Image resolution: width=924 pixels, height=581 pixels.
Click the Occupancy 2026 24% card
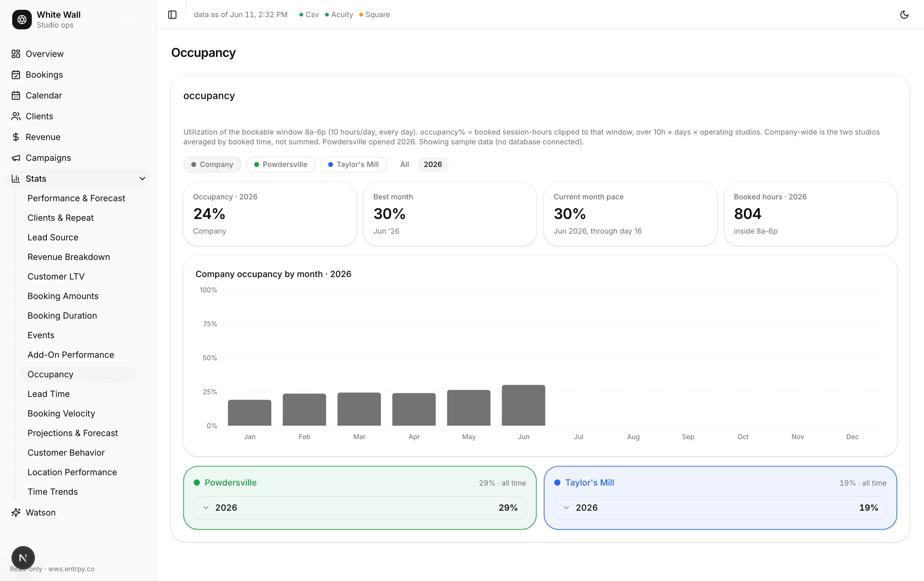pyautogui.click(x=270, y=214)
